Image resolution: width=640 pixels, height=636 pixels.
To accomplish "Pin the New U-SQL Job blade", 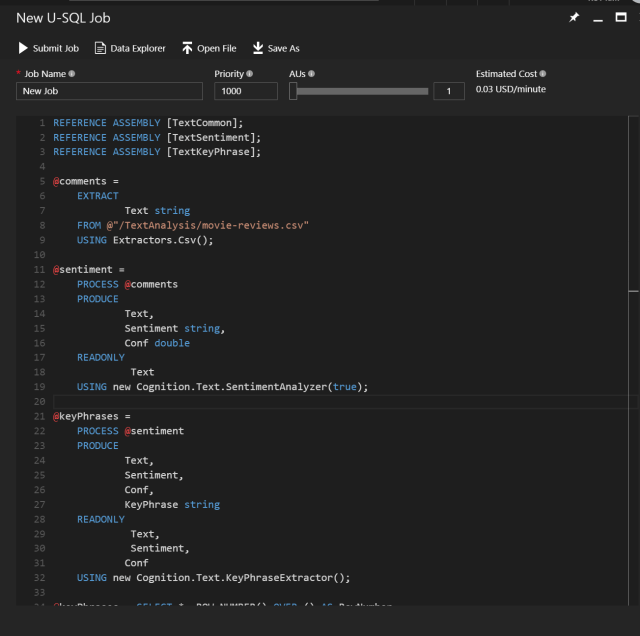I will [574, 18].
